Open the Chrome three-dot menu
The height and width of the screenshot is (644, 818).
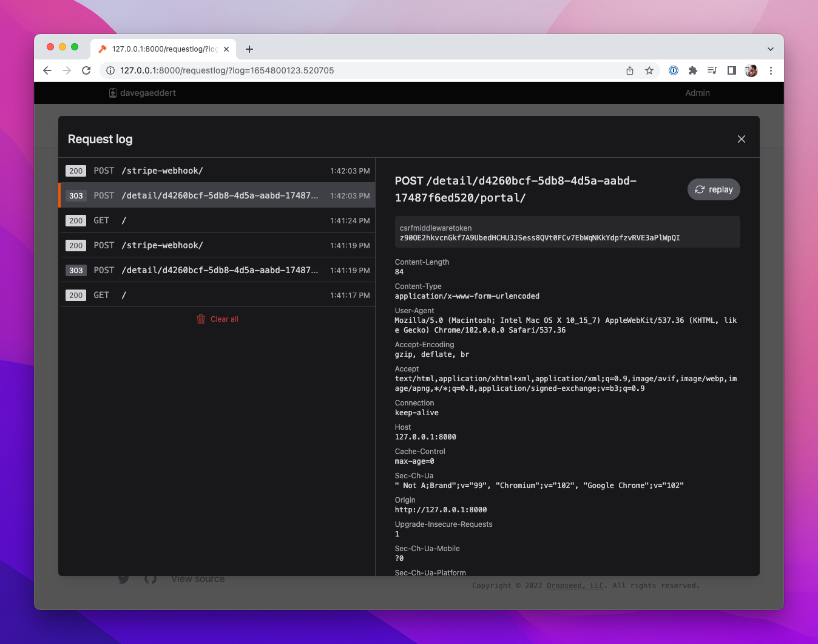point(771,70)
